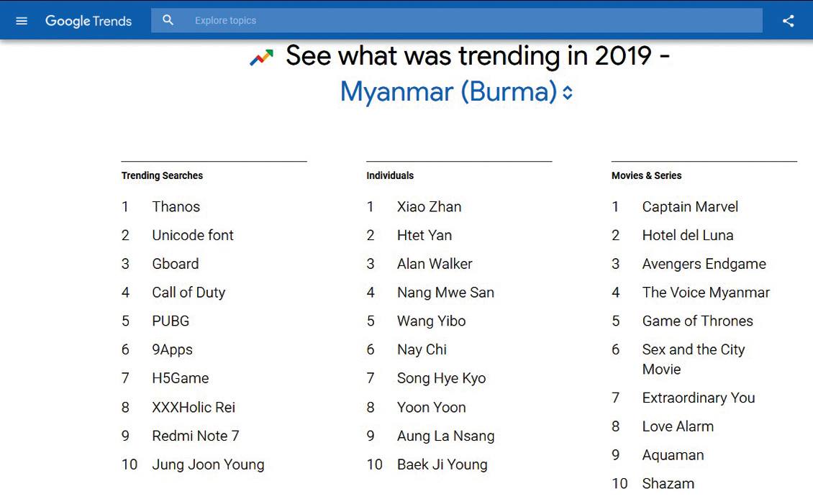Viewport: 813px width, 504px height.
Task: Click the colorful trending arrow icon
Action: click(x=261, y=57)
